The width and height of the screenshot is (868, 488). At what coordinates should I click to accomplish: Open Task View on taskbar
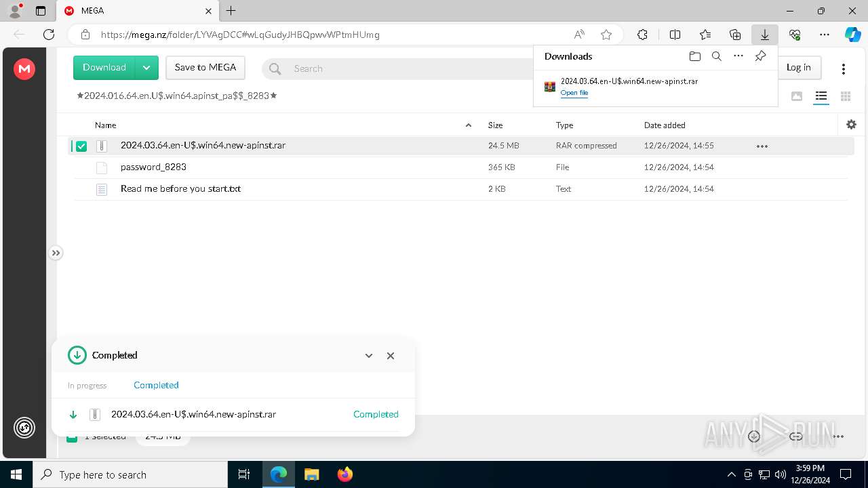tap(244, 474)
